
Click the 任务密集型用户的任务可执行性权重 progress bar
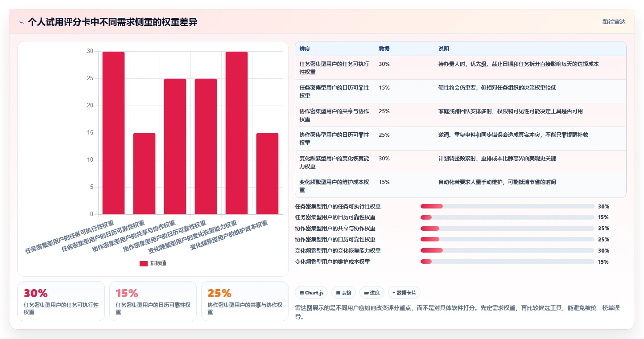tap(508, 206)
